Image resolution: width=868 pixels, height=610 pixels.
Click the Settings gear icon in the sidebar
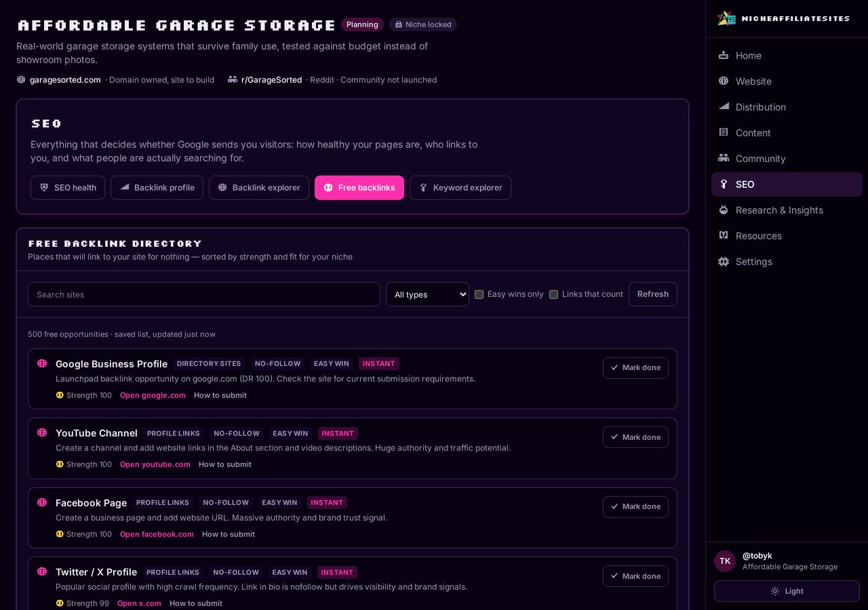click(x=724, y=262)
